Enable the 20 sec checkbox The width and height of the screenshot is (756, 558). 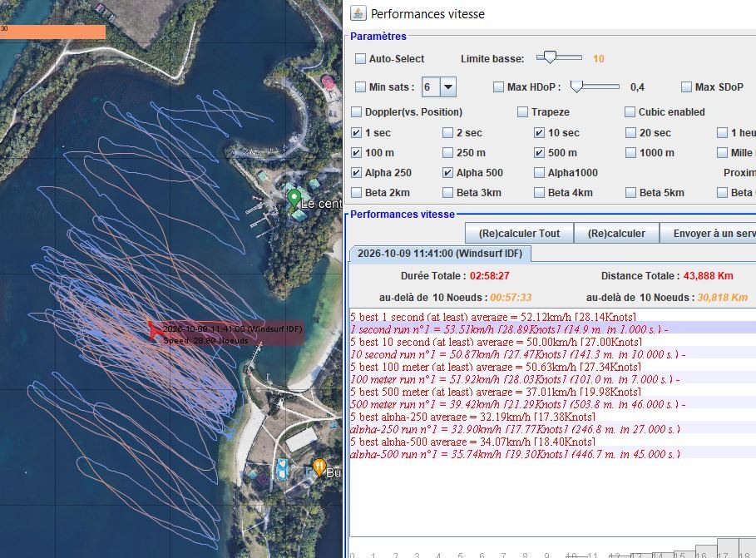(x=630, y=132)
